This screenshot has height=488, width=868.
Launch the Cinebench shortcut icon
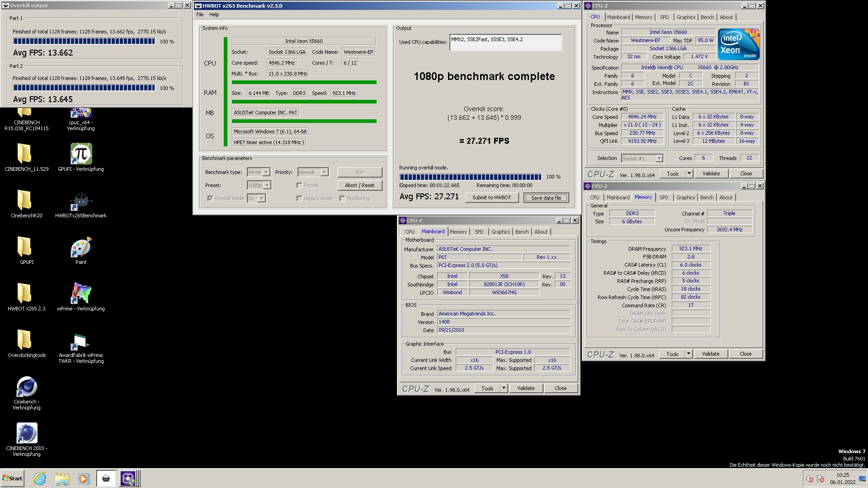tap(27, 386)
